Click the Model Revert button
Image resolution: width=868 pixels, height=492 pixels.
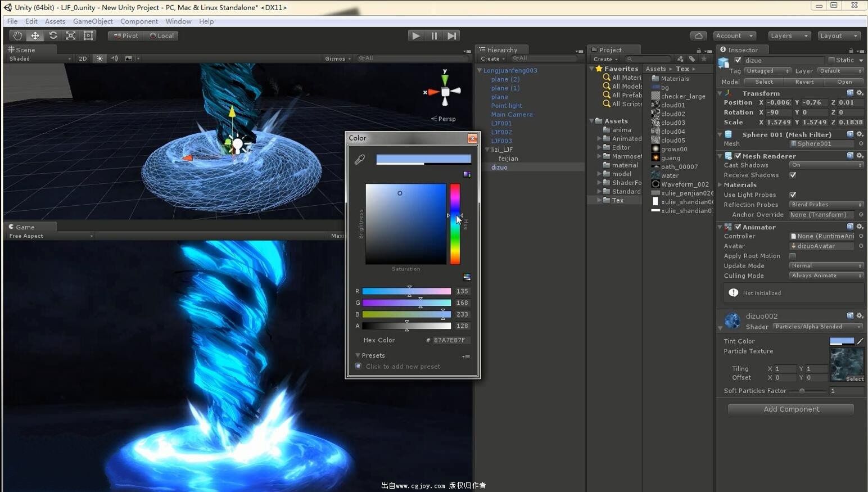(804, 82)
